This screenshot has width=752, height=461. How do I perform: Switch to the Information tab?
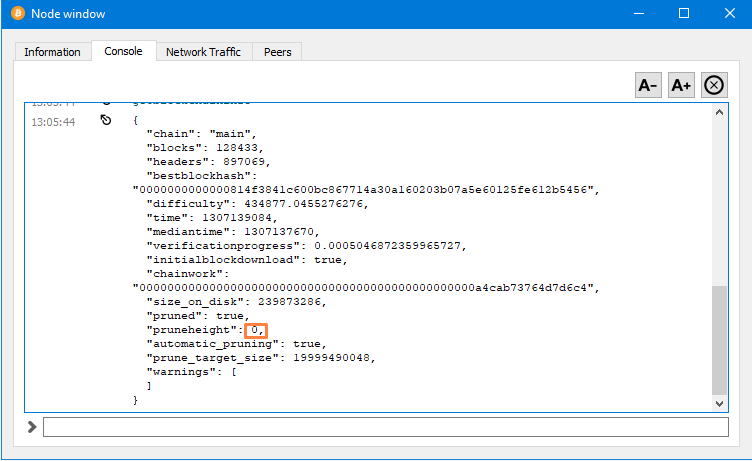pyautogui.click(x=52, y=52)
